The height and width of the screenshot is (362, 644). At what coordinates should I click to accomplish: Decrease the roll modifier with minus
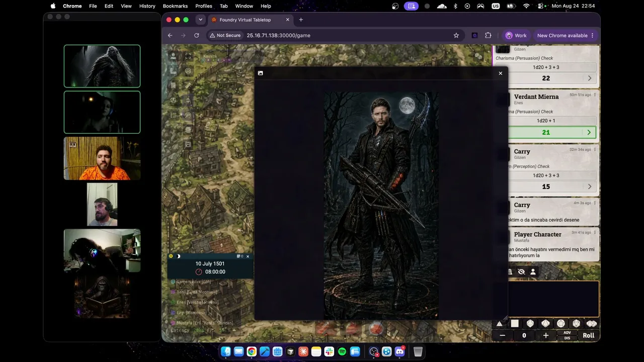click(x=502, y=335)
